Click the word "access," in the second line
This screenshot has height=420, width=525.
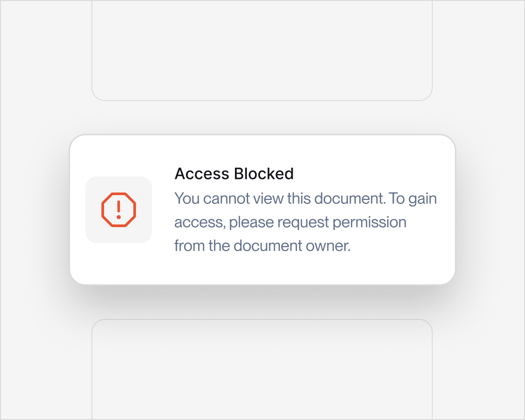pos(199,222)
